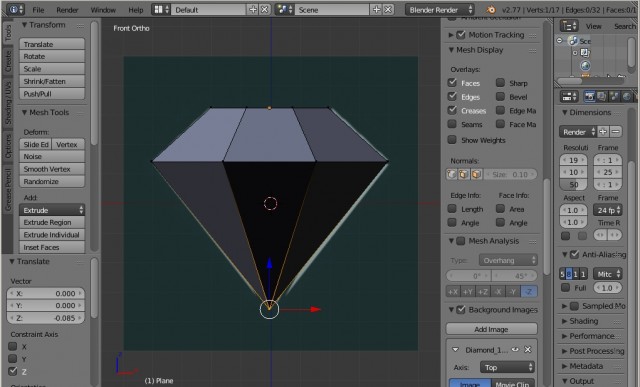640x387 pixels.
Task: Click the Blender logo icon in header
Action: click(491, 10)
